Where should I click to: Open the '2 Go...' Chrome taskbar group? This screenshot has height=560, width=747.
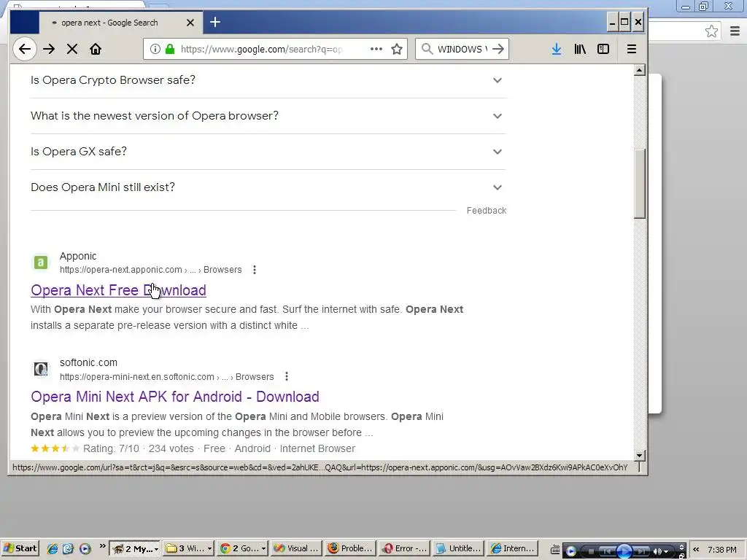[x=242, y=548]
